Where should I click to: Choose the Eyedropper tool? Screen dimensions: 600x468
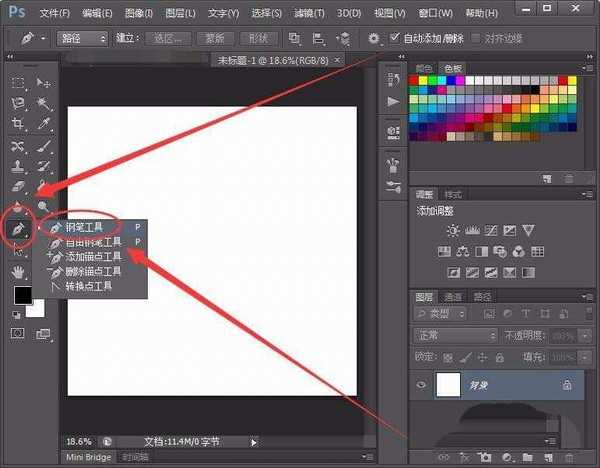[44, 124]
